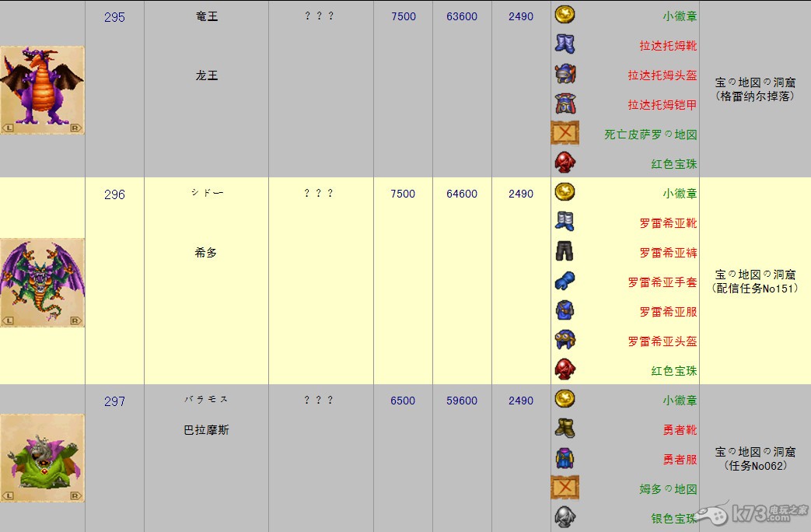This screenshot has height=532, width=811.
Task: Open the 希多 monster portrait
Action: pyautogui.click(x=43, y=282)
